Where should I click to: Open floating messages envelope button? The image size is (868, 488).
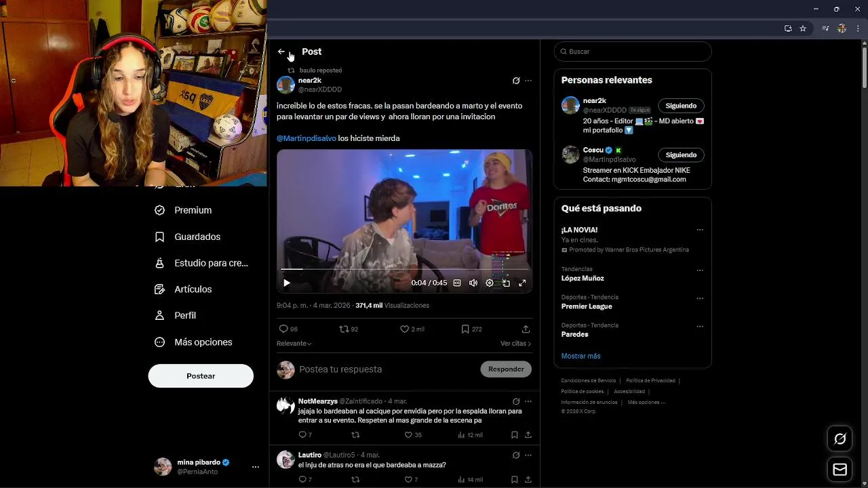(840, 470)
